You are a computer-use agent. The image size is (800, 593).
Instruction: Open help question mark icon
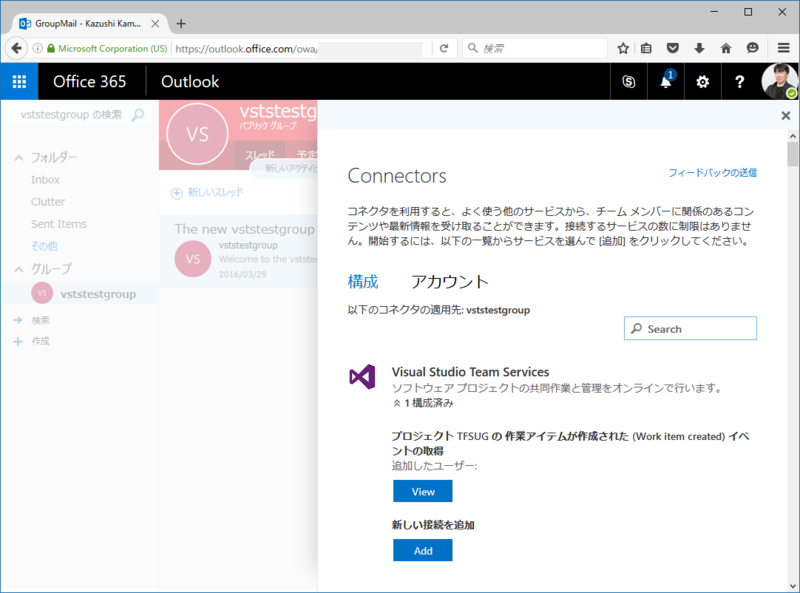point(739,82)
